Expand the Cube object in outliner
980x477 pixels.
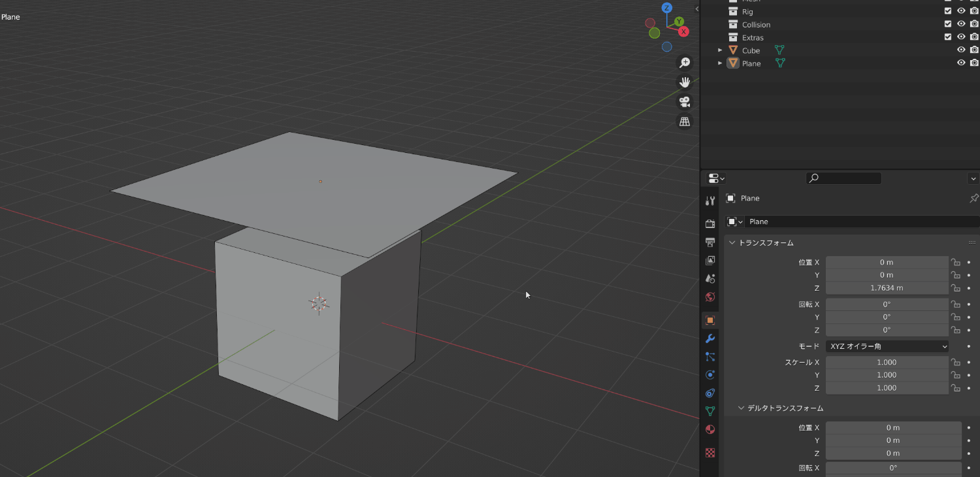(721, 50)
